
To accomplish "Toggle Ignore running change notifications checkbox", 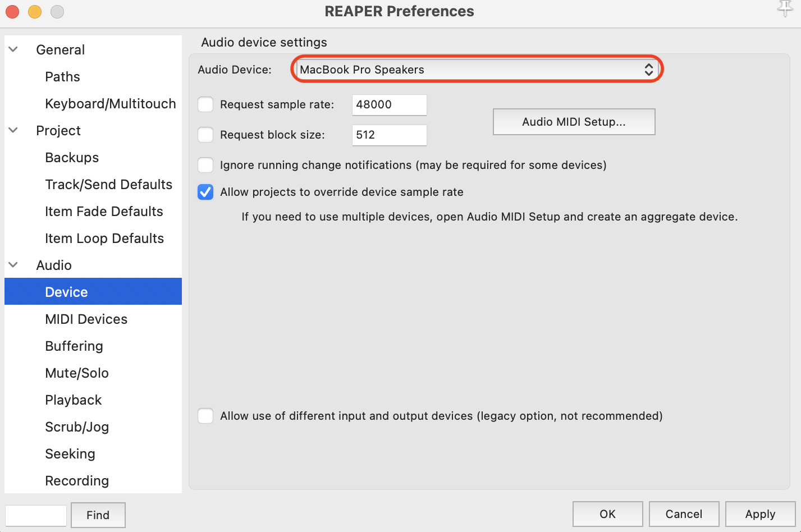I will pyautogui.click(x=205, y=165).
